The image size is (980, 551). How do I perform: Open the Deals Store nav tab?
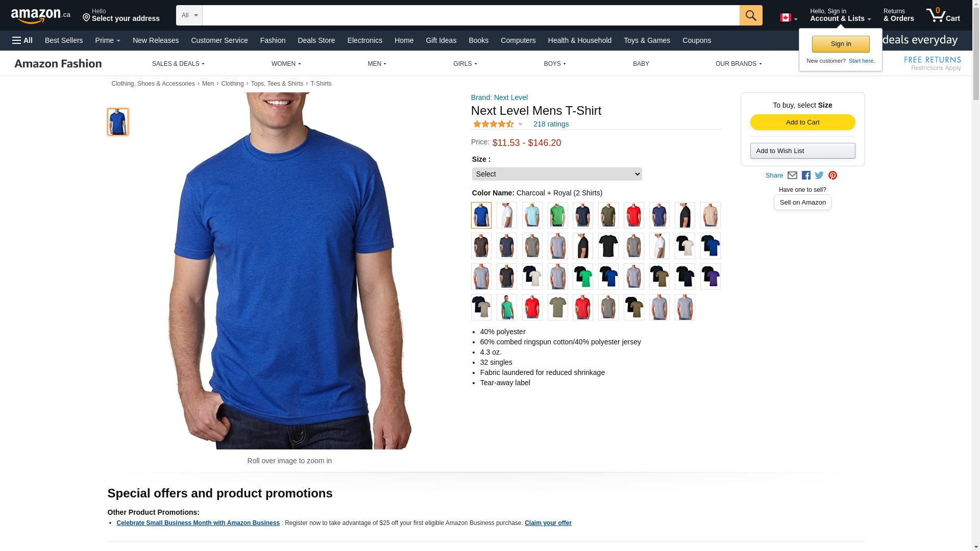(x=316, y=40)
